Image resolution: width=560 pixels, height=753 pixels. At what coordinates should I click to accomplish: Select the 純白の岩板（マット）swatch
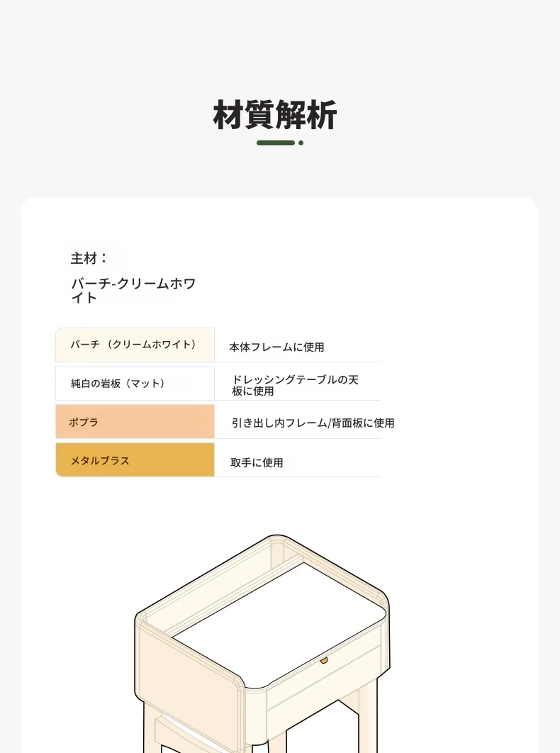point(135,383)
